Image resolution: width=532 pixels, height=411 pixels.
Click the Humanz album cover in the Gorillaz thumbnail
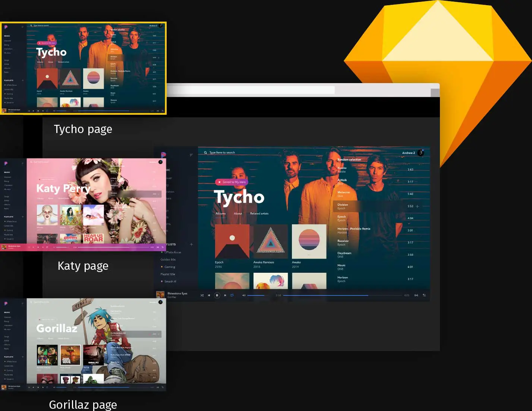[x=47, y=355]
